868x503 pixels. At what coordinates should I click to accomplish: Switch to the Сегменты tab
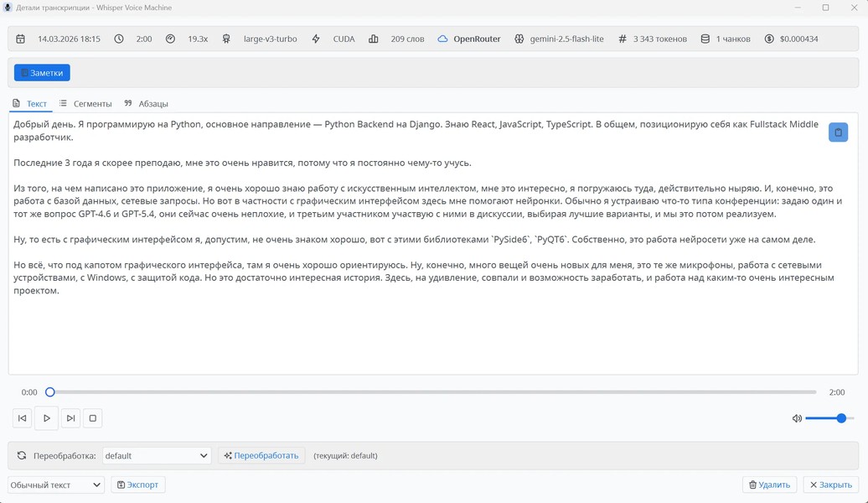(x=85, y=104)
